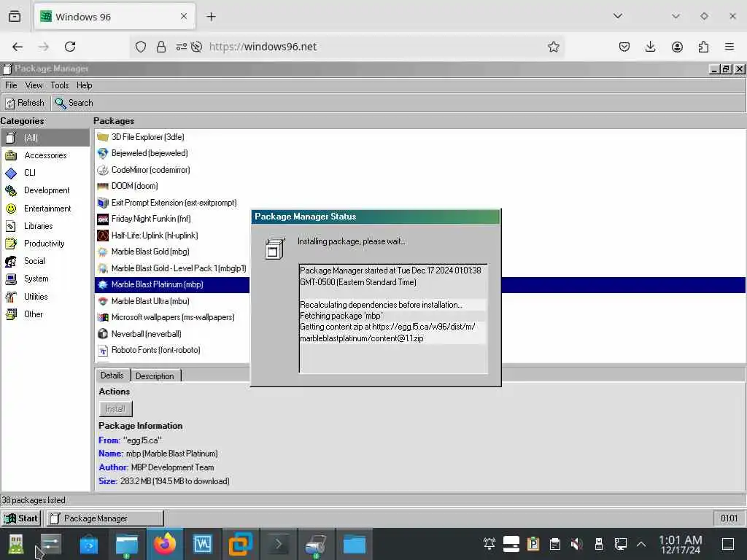Close the Windows 96 browser tab
This screenshot has width=747, height=560.
tap(184, 16)
